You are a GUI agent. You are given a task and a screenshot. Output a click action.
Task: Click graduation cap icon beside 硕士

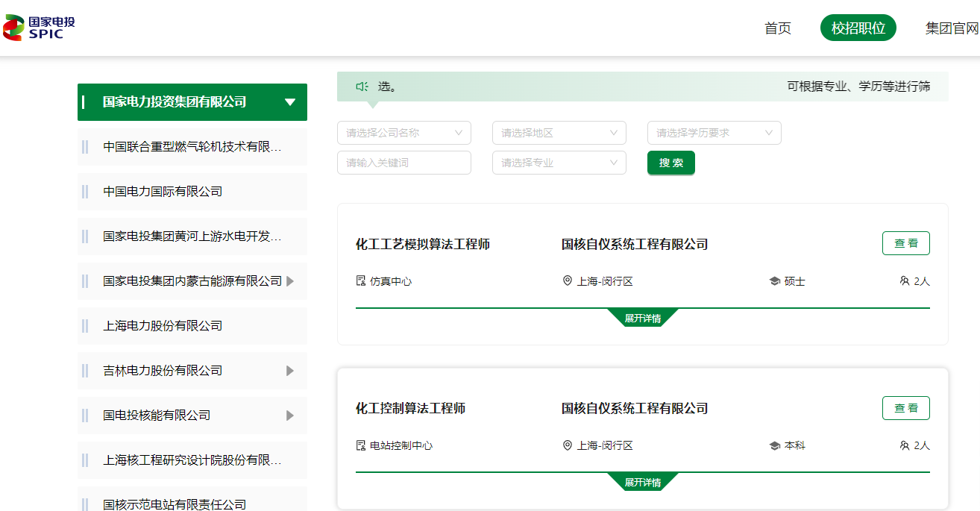pyautogui.click(x=775, y=281)
